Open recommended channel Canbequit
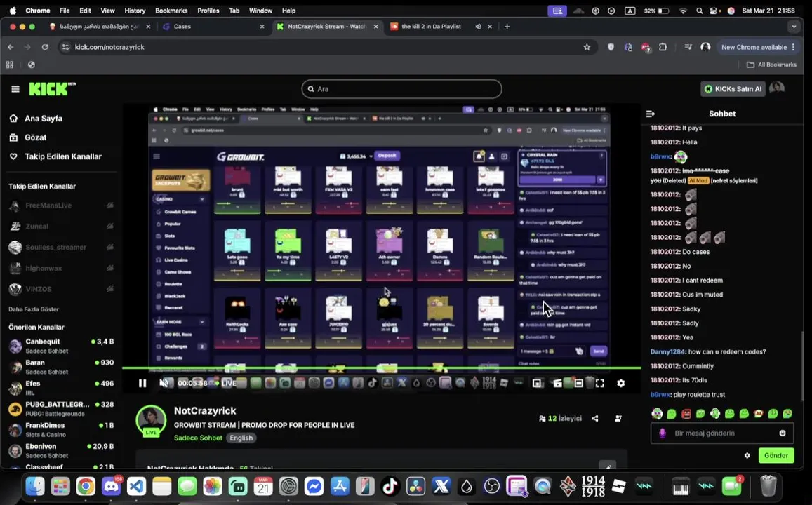The image size is (812, 505). (61, 346)
